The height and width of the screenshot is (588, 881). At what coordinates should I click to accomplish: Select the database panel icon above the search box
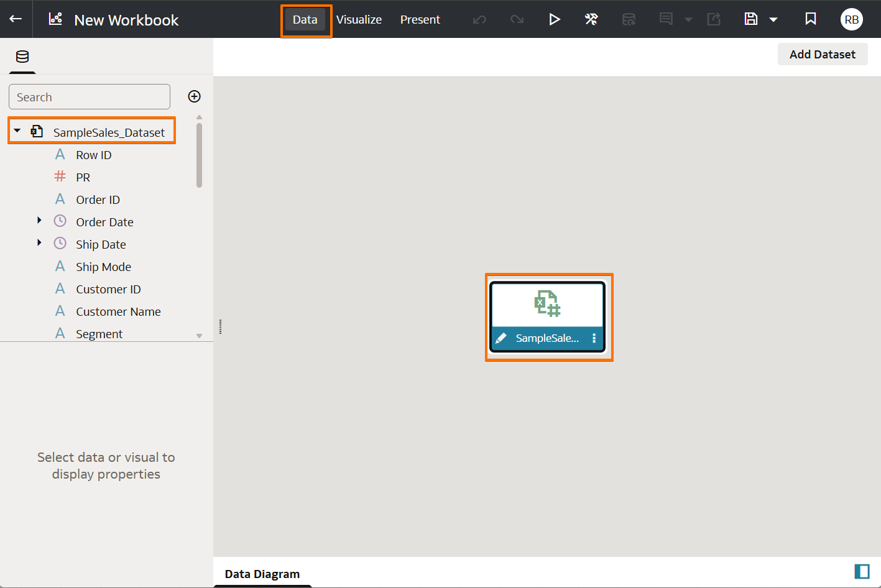tap(22, 57)
